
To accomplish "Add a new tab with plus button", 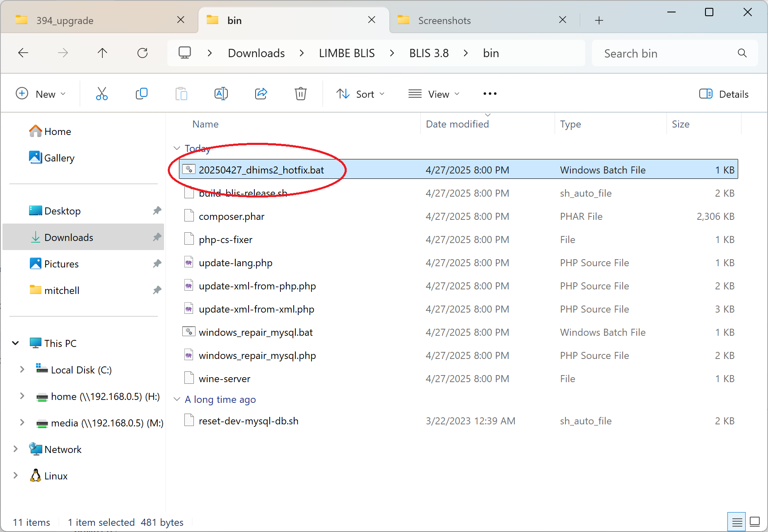I will [x=599, y=20].
